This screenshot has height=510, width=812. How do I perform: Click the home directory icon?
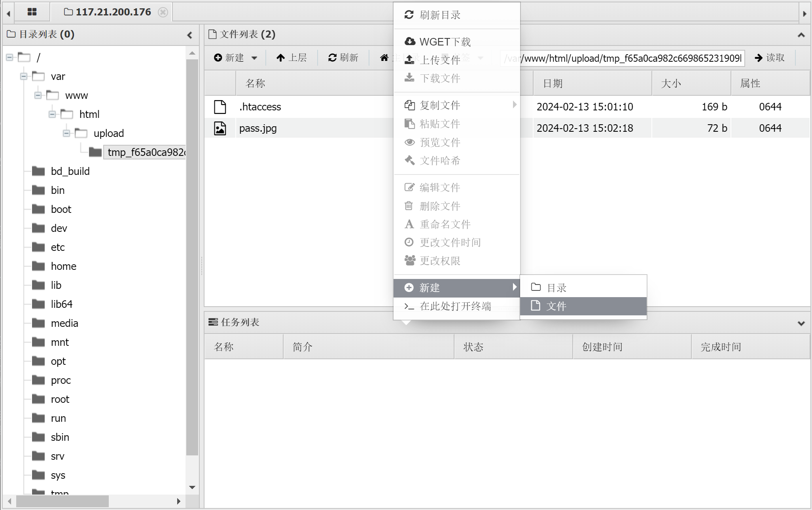coord(384,58)
